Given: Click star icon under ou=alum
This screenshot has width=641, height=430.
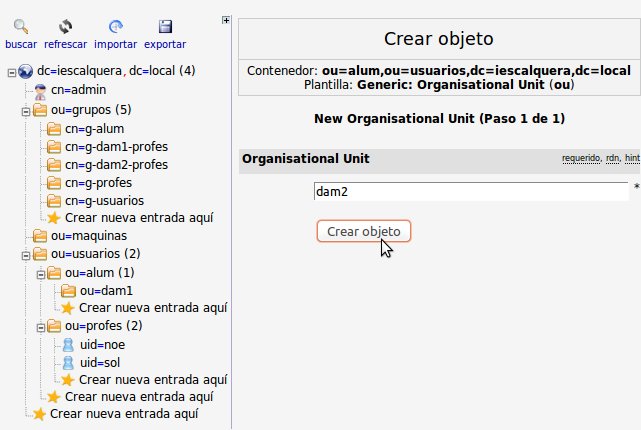Looking at the screenshot, I should [x=67, y=308].
